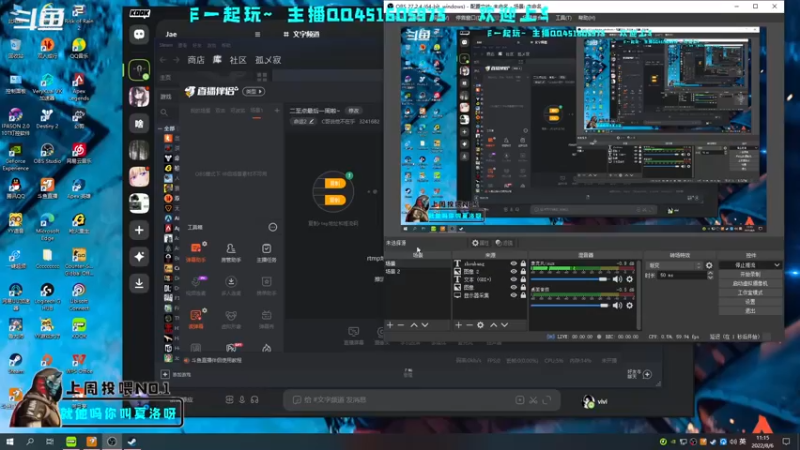Open second mixer channel settings gear
Image resolution: width=800 pixels, height=450 pixels.
click(630, 305)
